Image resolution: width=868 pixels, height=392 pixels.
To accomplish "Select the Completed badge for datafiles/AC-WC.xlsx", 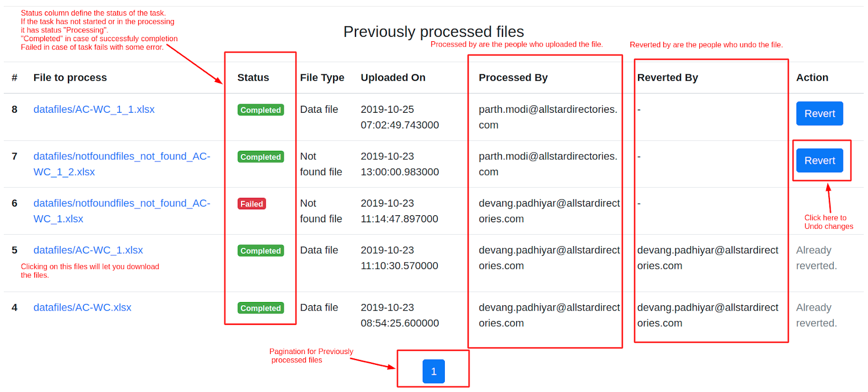I will click(260, 308).
